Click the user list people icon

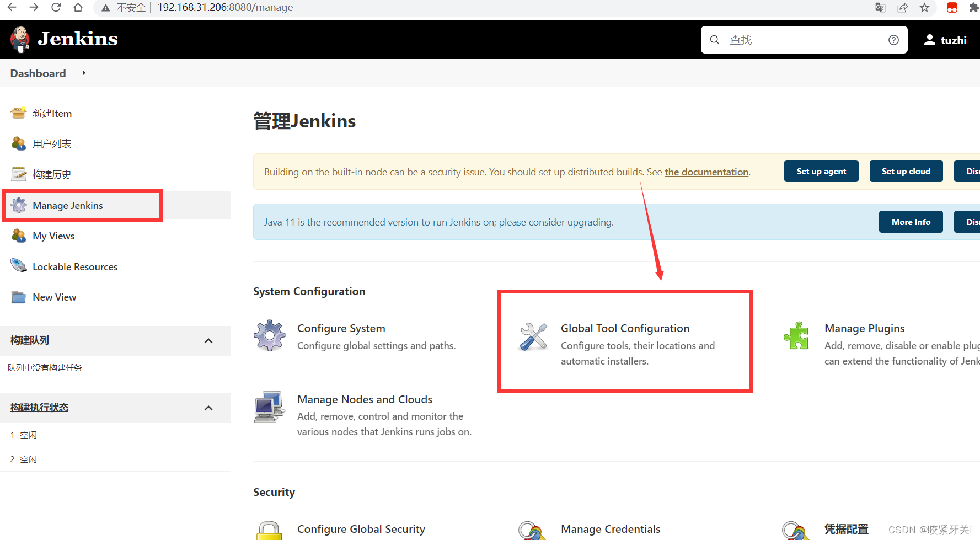tap(19, 143)
